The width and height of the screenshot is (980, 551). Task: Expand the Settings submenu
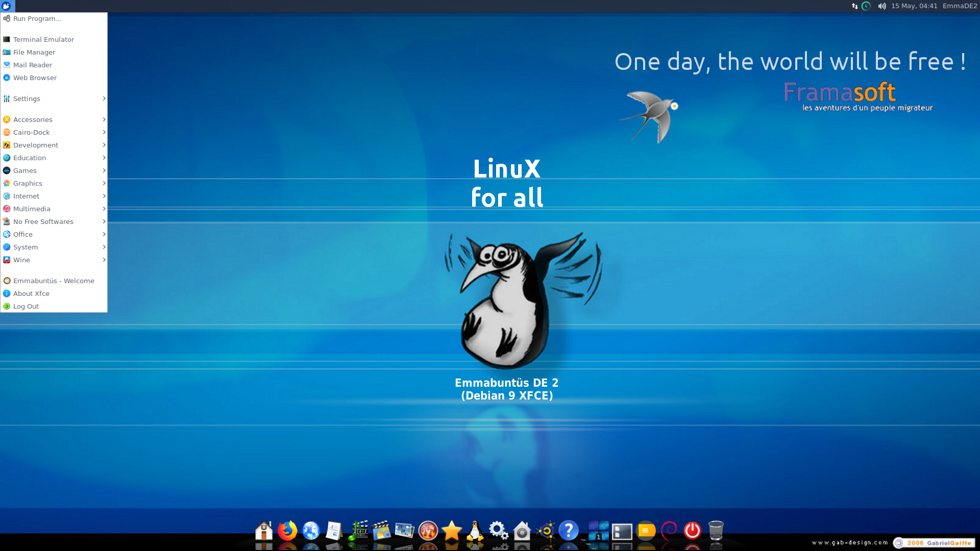coord(54,98)
